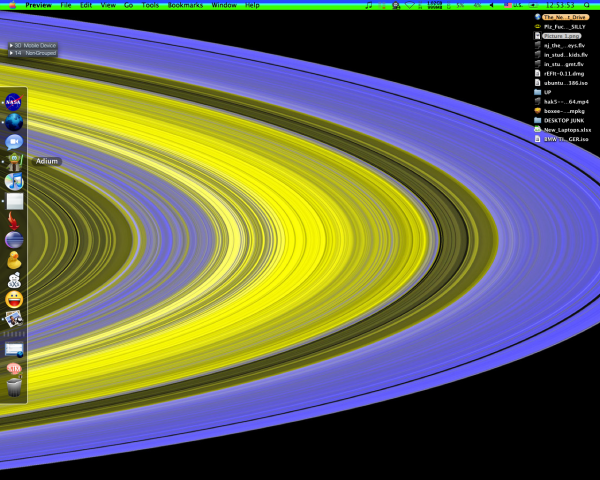This screenshot has height=480, width=600.
Task: Open the Help menu
Action: [252, 5]
